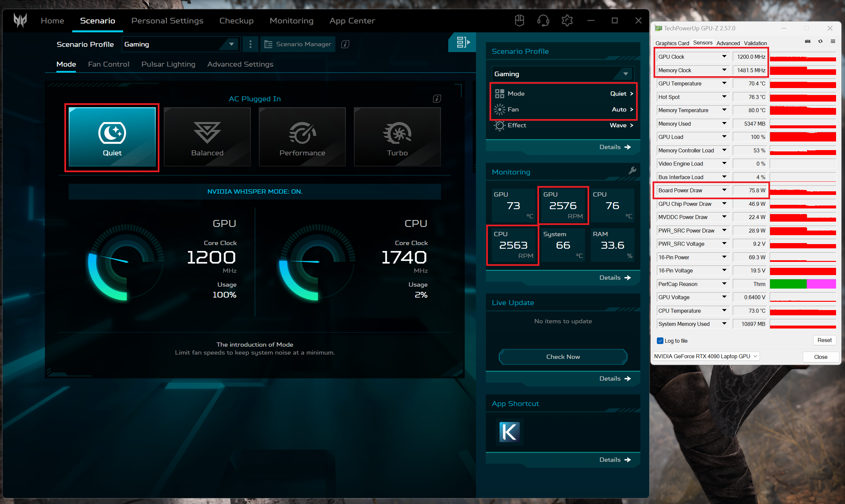
Task: Click GPU fan 2576 RPM tile
Action: tap(563, 205)
